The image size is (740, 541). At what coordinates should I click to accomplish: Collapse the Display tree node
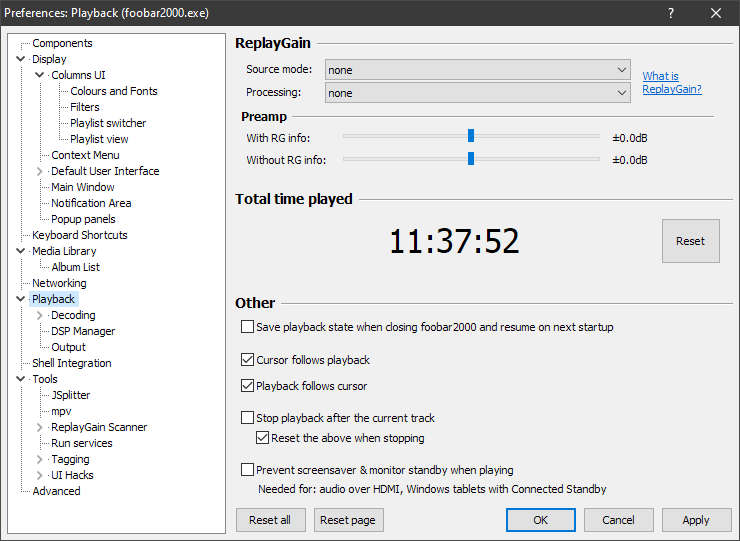click(21, 59)
